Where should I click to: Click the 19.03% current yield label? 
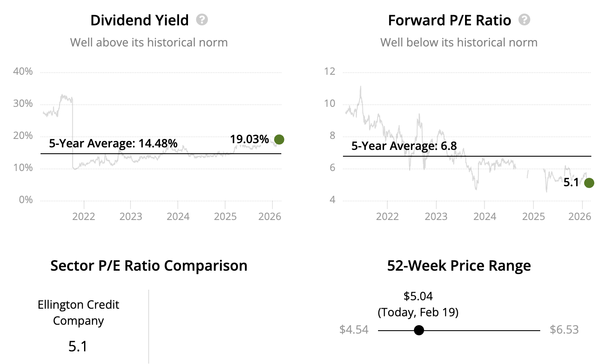coord(249,139)
